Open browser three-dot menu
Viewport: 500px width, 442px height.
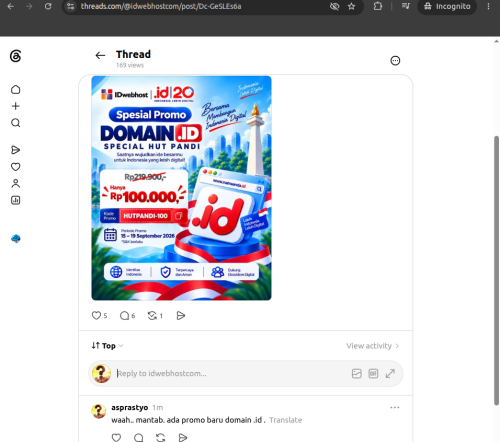tap(488, 6)
